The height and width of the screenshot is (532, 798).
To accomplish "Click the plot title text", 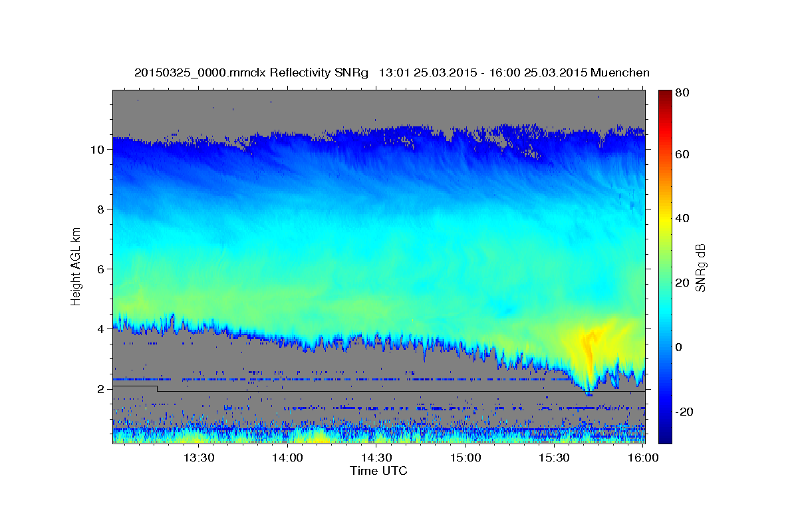I will pos(392,72).
